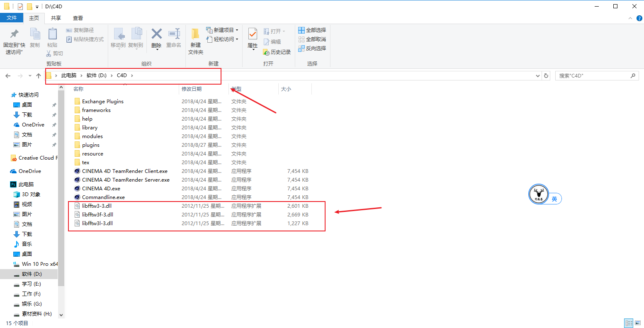Open Properties checkmark icon

(x=253, y=34)
